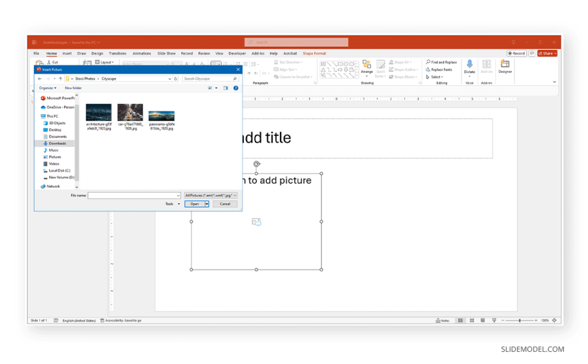Refresh the Cityscape folder listing
This screenshot has height=364, width=588.
[x=176, y=79]
